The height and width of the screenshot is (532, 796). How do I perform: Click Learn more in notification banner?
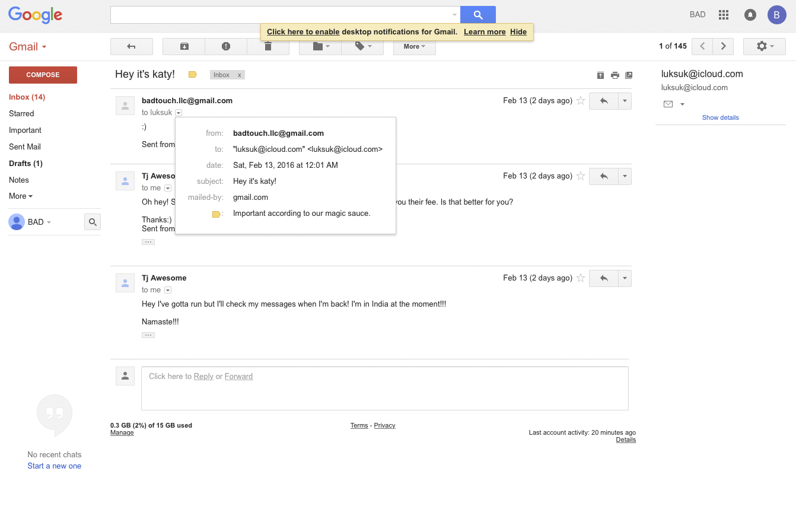[x=485, y=32]
